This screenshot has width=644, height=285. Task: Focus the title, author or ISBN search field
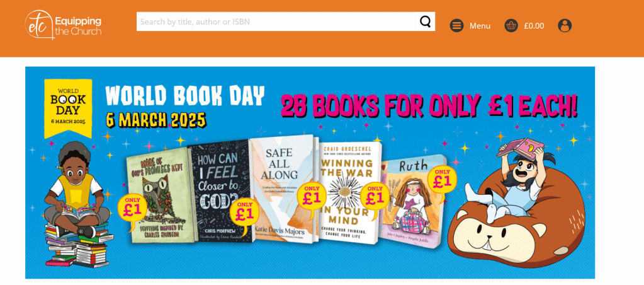coord(276,21)
